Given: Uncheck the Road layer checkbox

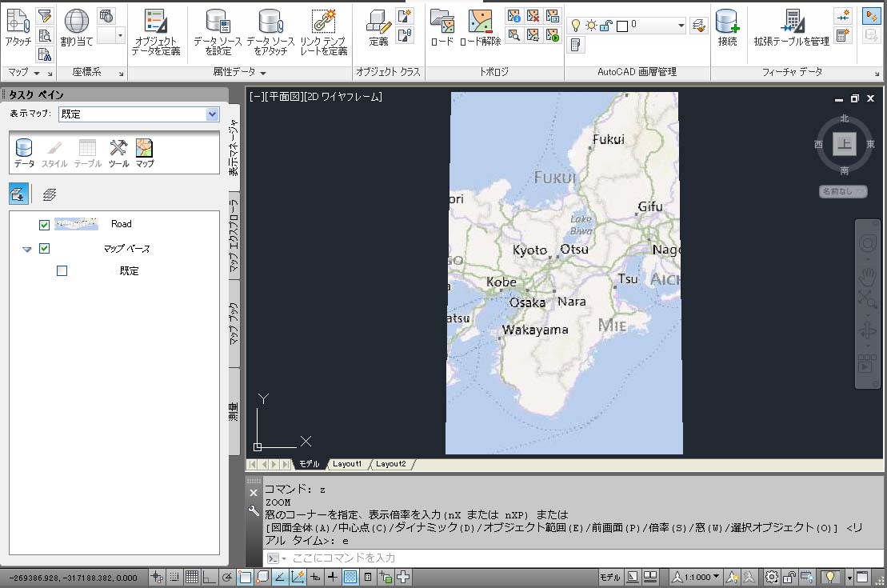Looking at the screenshot, I should point(45,225).
